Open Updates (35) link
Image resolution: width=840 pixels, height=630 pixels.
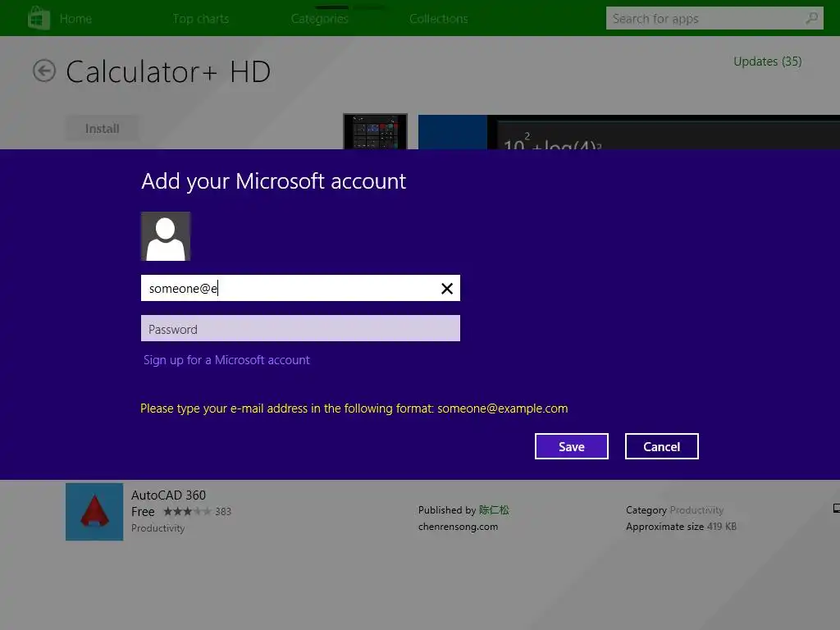pyautogui.click(x=768, y=62)
